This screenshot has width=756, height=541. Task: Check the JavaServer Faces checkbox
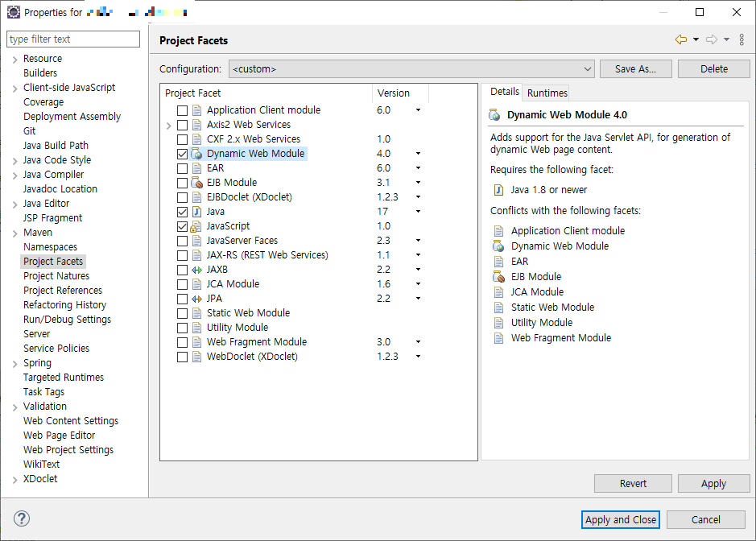tap(182, 240)
